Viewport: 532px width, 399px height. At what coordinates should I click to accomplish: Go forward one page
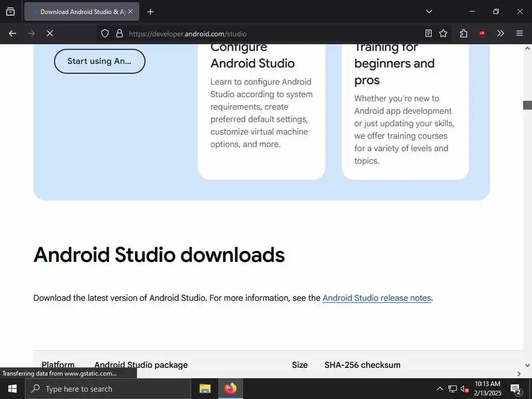tap(31, 33)
